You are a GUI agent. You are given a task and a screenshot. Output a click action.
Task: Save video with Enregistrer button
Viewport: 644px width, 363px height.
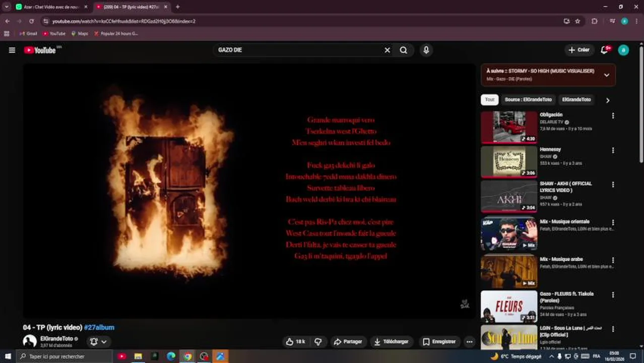(439, 341)
